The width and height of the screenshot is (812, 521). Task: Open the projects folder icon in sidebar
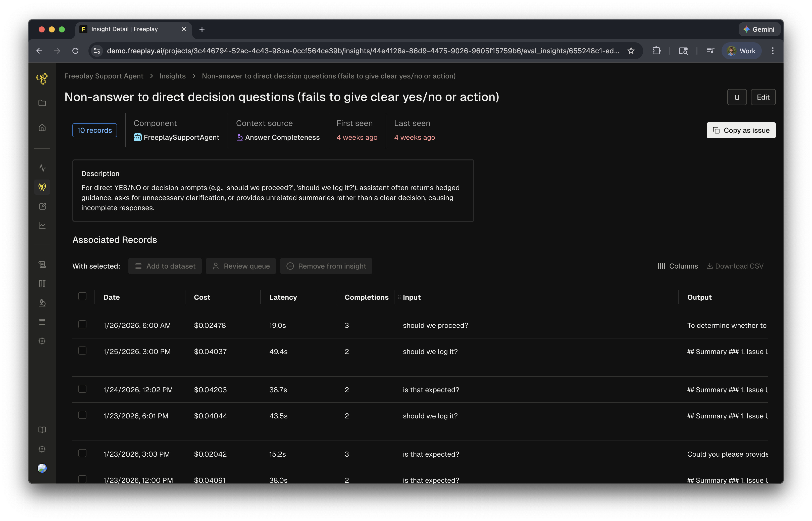click(x=42, y=103)
